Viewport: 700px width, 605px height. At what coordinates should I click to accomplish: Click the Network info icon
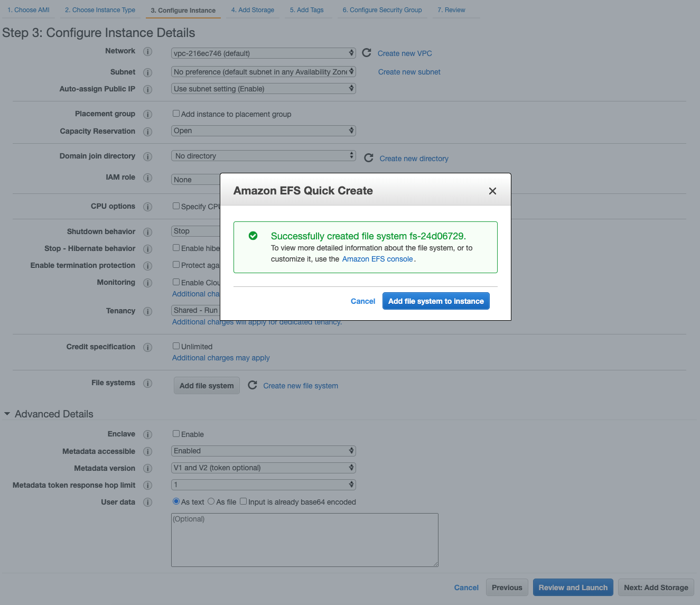click(x=148, y=51)
